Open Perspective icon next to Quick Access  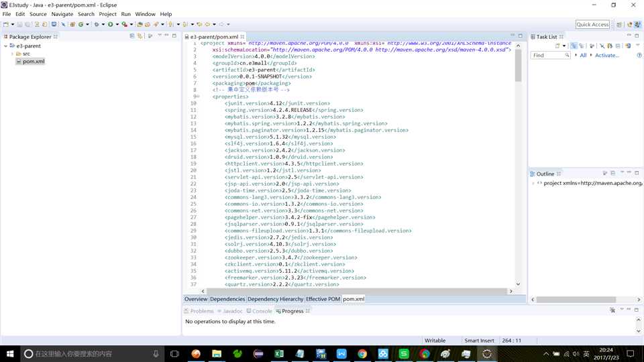[619, 25]
